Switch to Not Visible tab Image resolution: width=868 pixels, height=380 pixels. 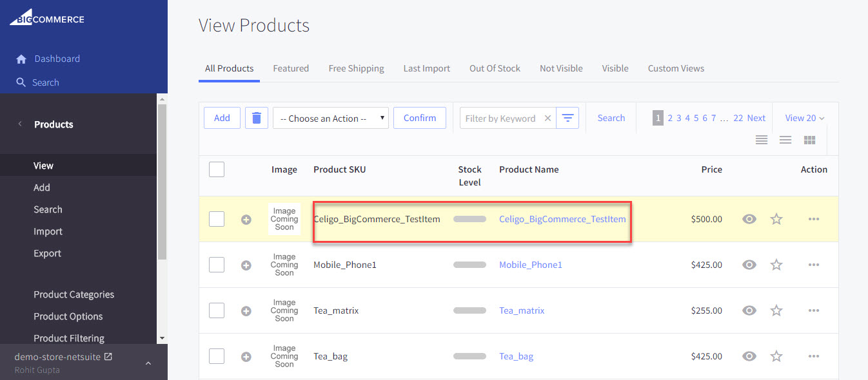pyautogui.click(x=561, y=68)
